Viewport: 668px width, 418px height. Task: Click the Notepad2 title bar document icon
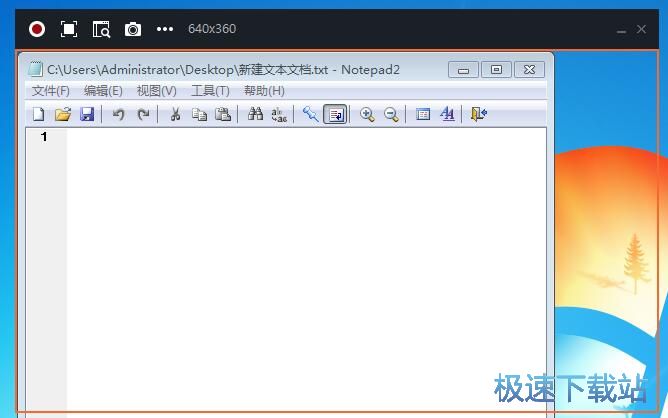35,69
